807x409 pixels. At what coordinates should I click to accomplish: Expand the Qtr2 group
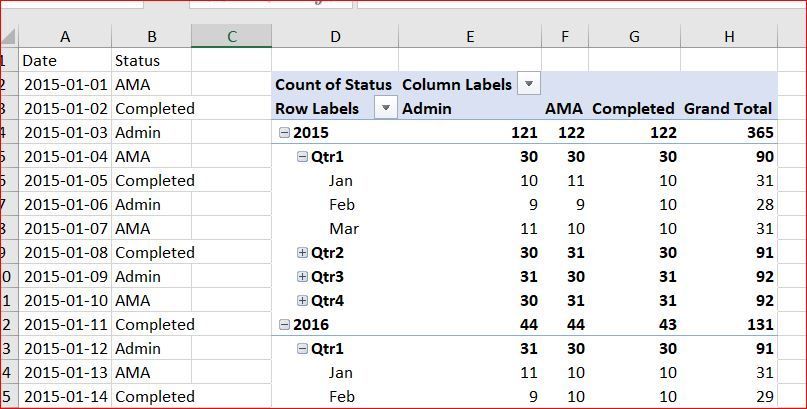[x=302, y=253]
